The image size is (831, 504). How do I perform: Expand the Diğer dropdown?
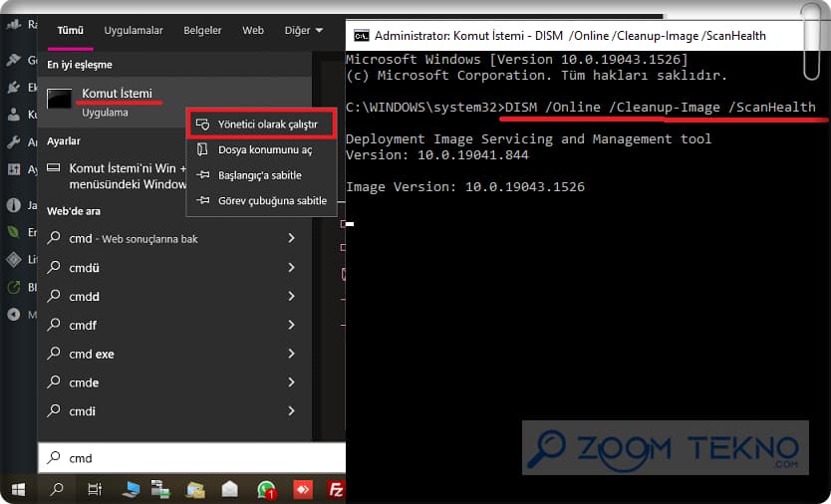304,31
